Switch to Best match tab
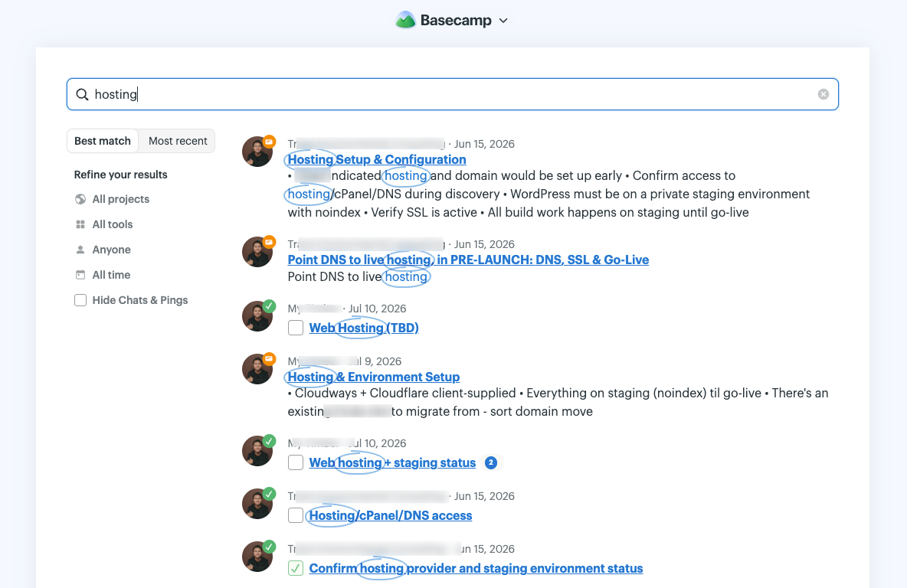 [103, 141]
